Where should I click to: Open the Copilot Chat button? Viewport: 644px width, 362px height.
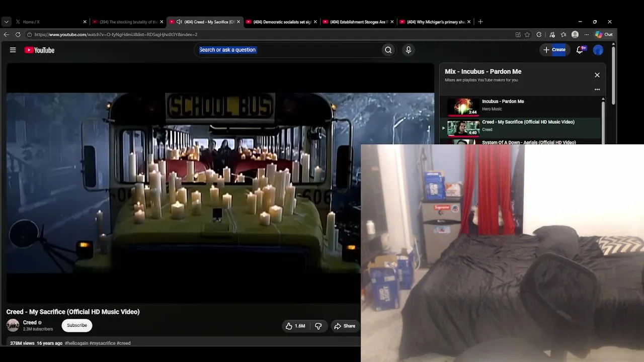pos(604,35)
